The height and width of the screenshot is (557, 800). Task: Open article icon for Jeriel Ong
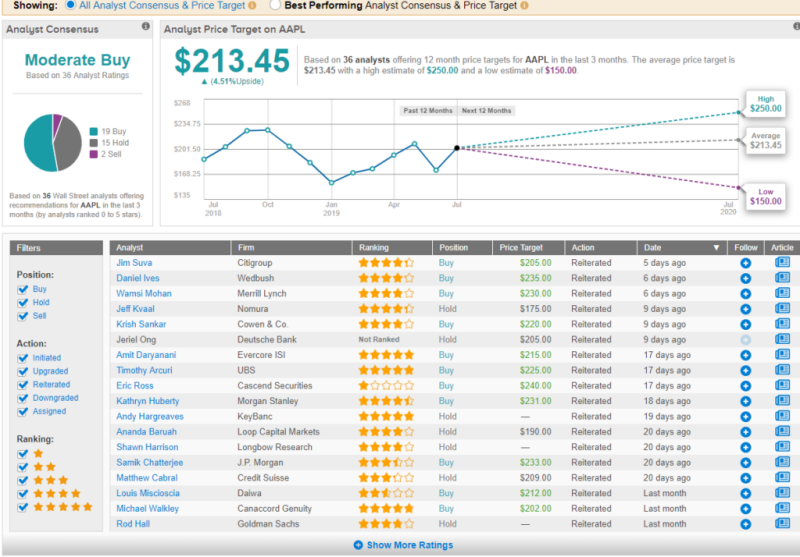pos(782,339)
